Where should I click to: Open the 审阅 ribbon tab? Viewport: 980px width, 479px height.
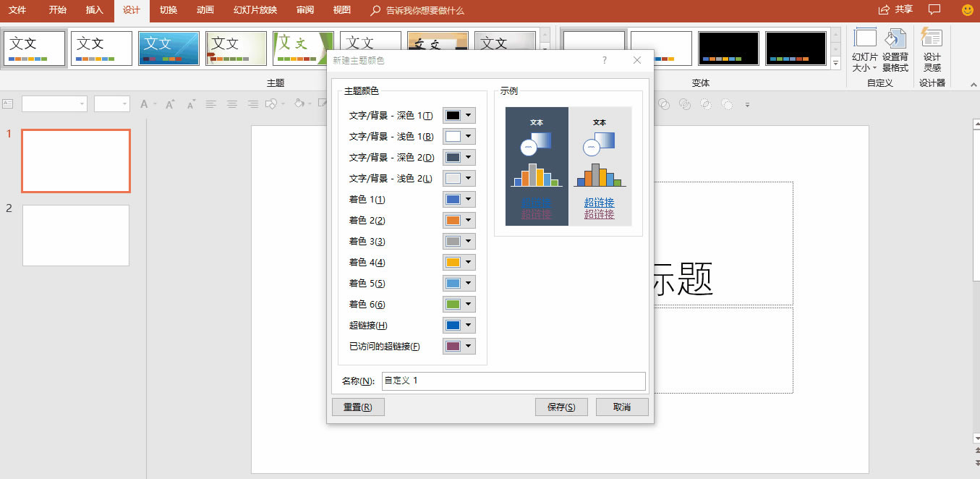305,10
